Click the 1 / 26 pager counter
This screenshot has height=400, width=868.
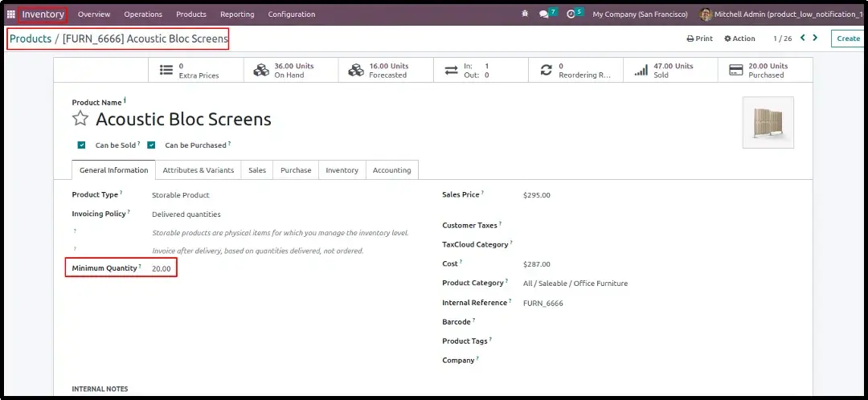coord(782,39)
